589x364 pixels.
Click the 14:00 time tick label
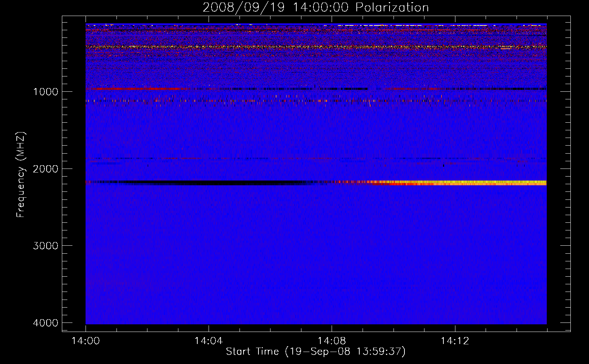click(x=86, y=341)
